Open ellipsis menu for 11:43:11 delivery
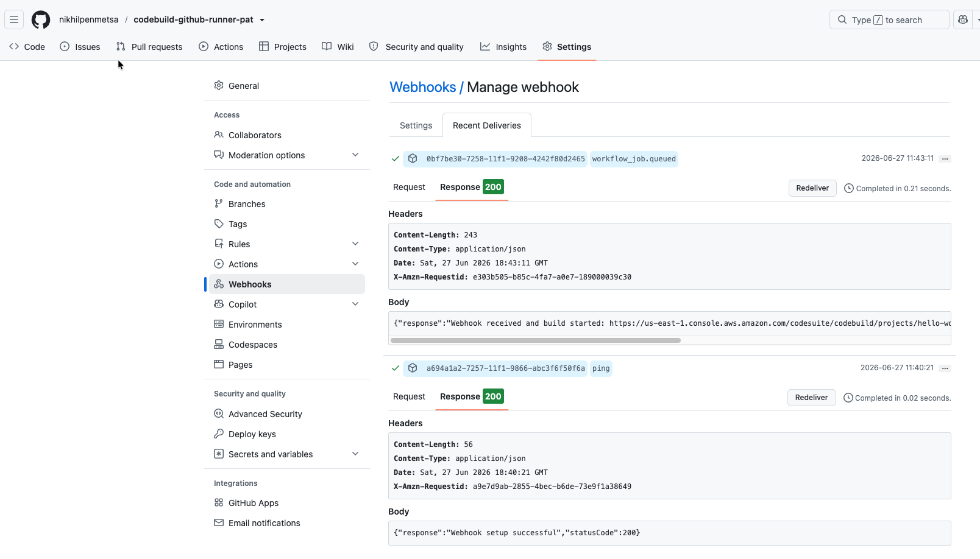This screenshot has height=559, width=980. coord(945,159)
